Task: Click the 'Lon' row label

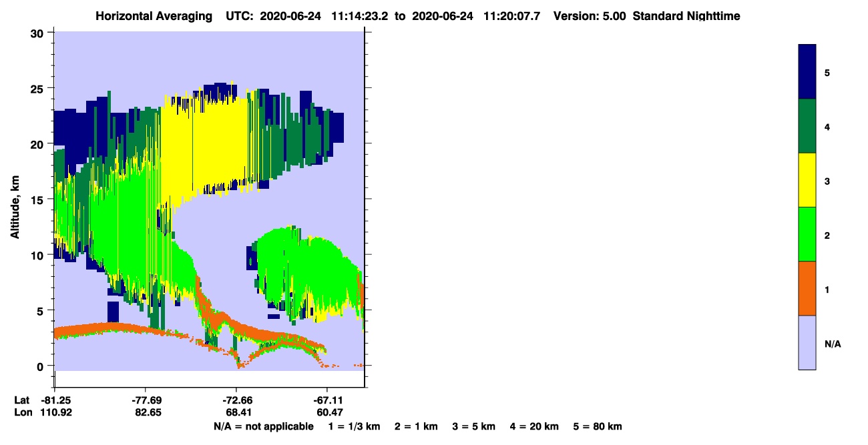Action: (23, 412)
